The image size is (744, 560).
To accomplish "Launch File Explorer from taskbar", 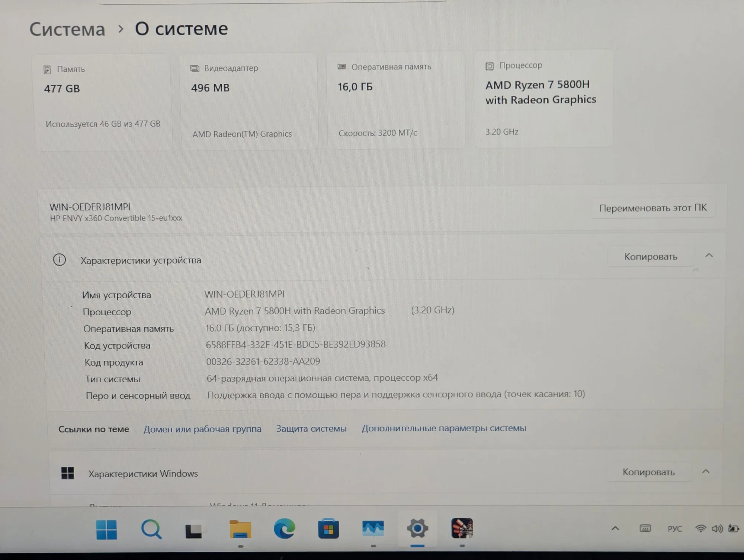I will 240,530.
